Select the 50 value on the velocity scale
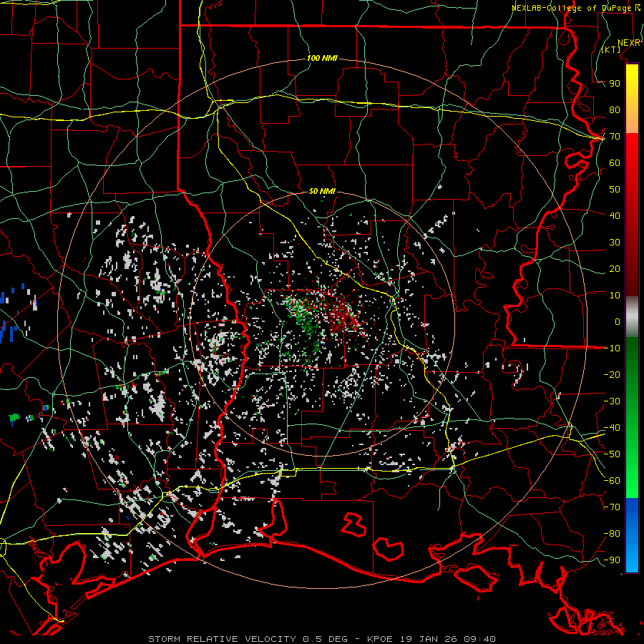Image resolution: width=644 pixels, height=644 pixels. click(615, 190)
